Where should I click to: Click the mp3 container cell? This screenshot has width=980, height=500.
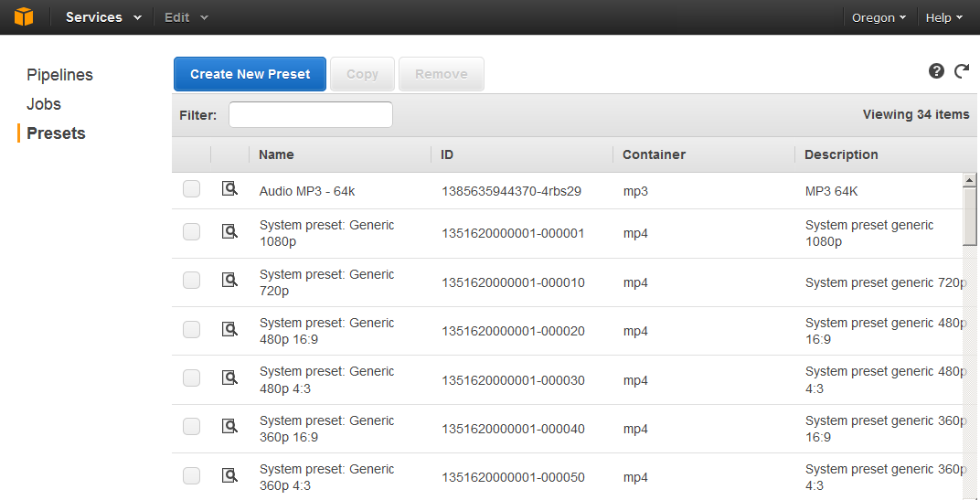tap(635, 191)
